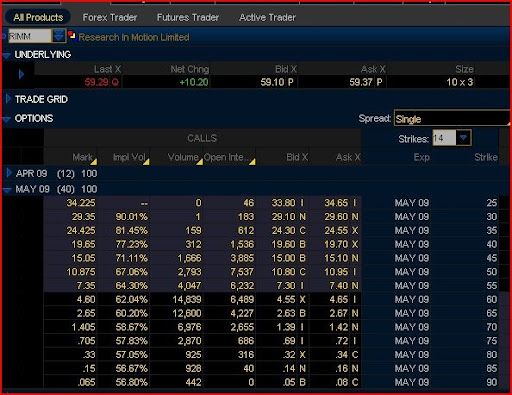Click ask 7.40 for strike 55 call
The image size is (512, 395).
coord(339,286)
